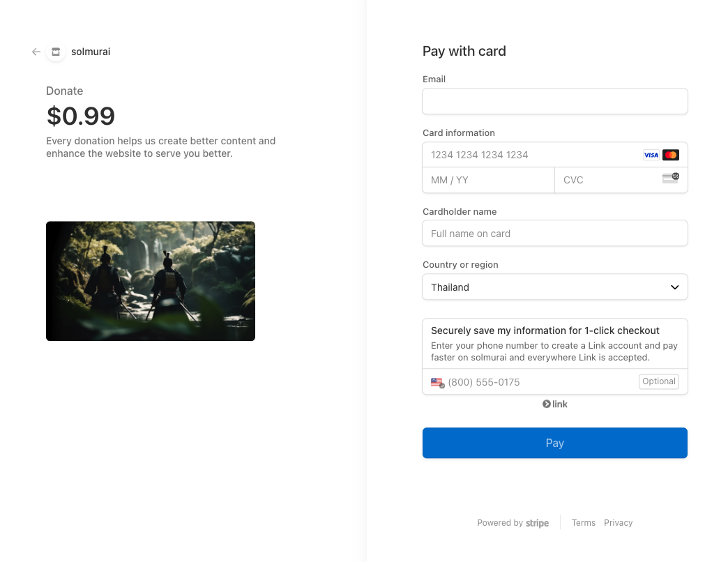Viewport: 728px width, 562px height.
Task: Focus the Email input field
Action: pos(554,101)
